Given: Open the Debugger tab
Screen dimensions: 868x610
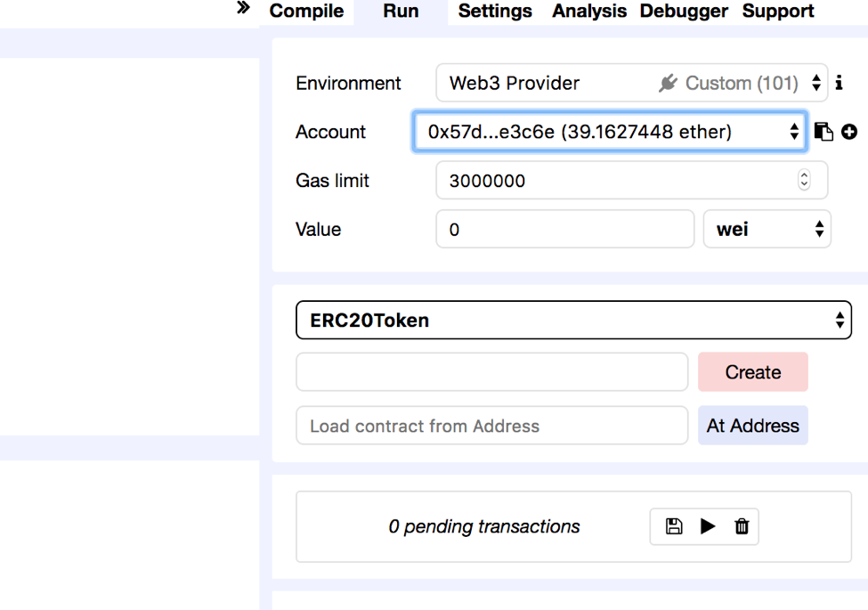Looking at the screenshot, I should tap(684, 11).
